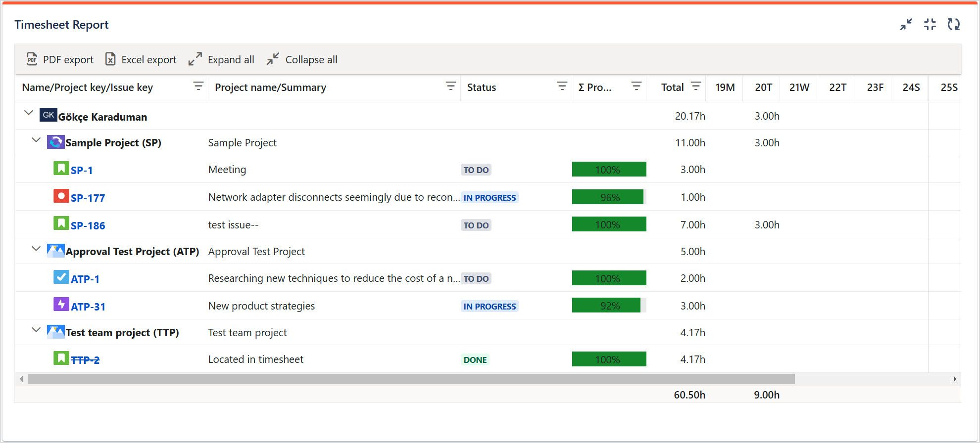The height and width of the screenshot is (443, 980).
Task: Collapse the Test team project (TTP) group
Action: coord(36,330)
